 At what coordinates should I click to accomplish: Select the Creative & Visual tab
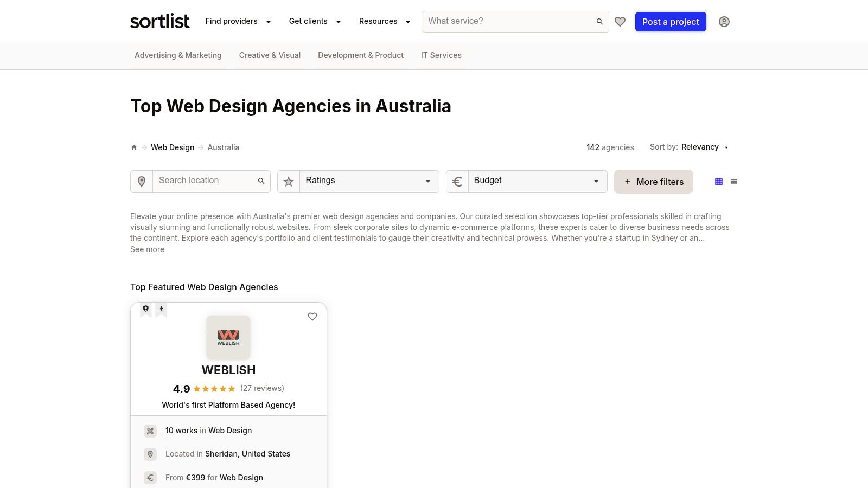tap(270, 55)
